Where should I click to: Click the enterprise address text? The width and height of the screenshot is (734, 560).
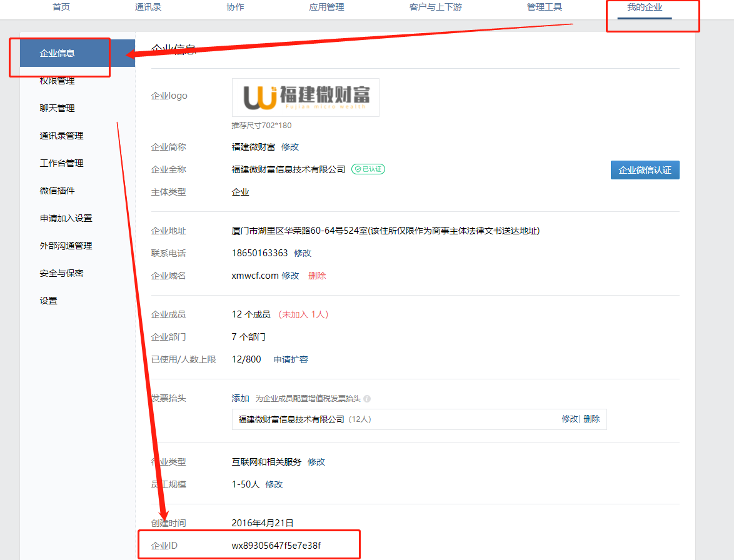385,231
